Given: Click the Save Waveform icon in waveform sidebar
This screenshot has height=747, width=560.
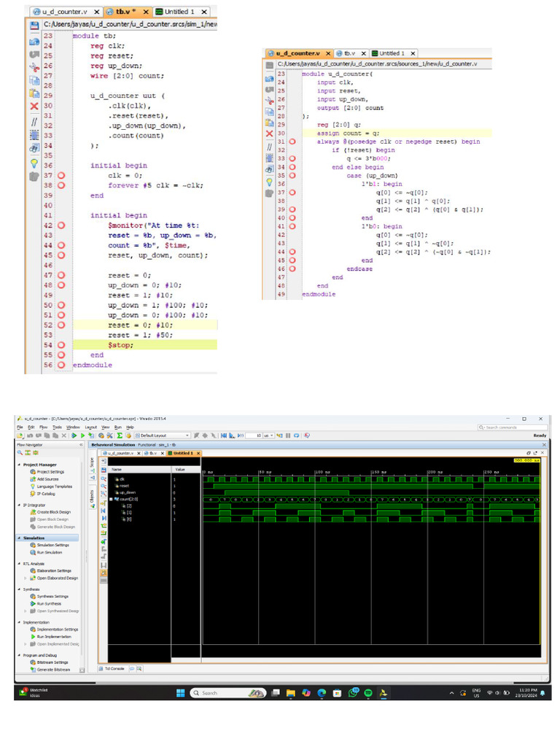Looking at the screenshot, I should (104, 470).
